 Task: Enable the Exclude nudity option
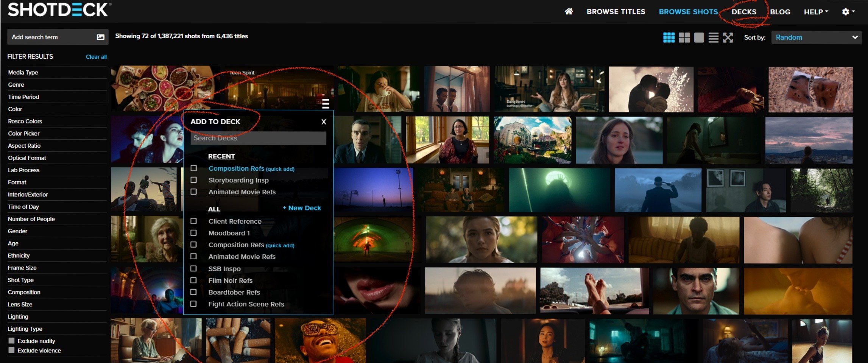pos(11,341)
